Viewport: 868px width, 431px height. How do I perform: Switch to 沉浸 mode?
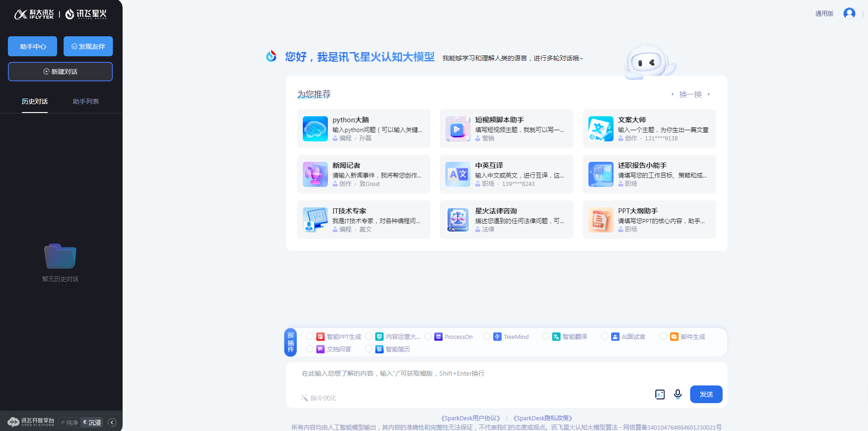(x=92, y=423)
